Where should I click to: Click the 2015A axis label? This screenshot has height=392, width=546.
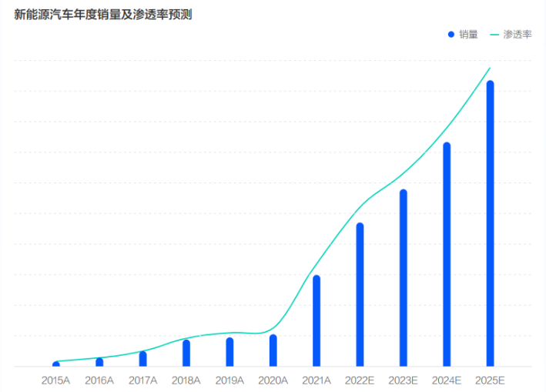[55, 380]
